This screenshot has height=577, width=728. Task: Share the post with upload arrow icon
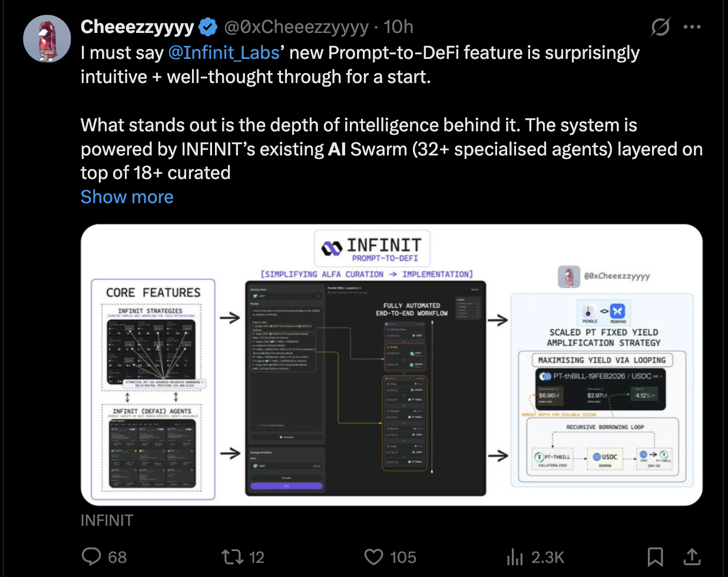coord(691,557)
